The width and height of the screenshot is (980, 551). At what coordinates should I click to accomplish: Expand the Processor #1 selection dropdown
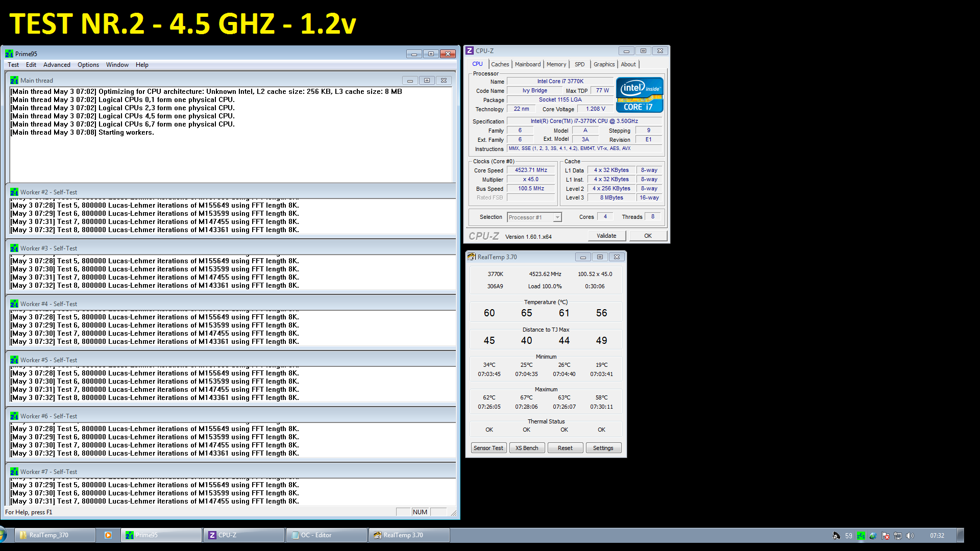click(x=557, y=217)
